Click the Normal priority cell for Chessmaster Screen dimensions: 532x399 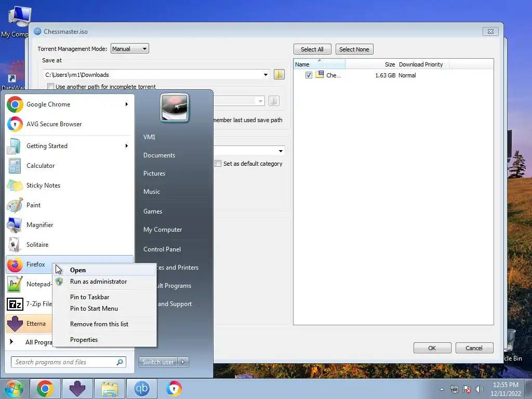click(x=407, y=75)
